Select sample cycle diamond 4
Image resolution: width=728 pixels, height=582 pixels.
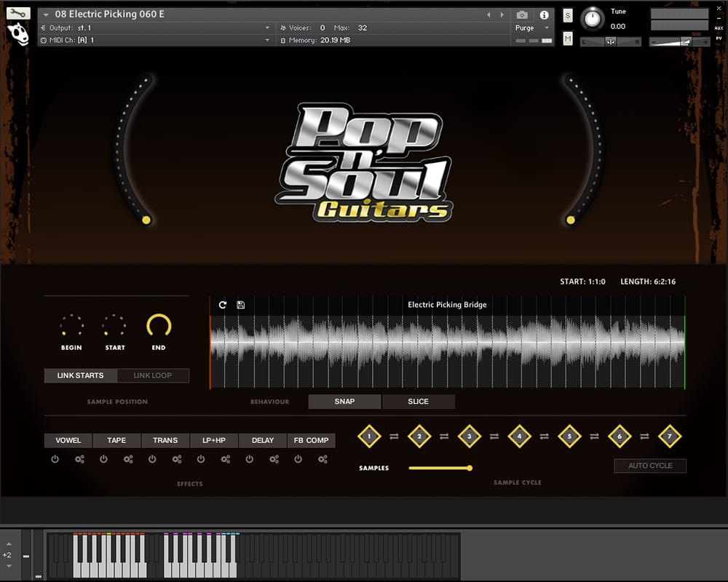click(x=519, y=436)
